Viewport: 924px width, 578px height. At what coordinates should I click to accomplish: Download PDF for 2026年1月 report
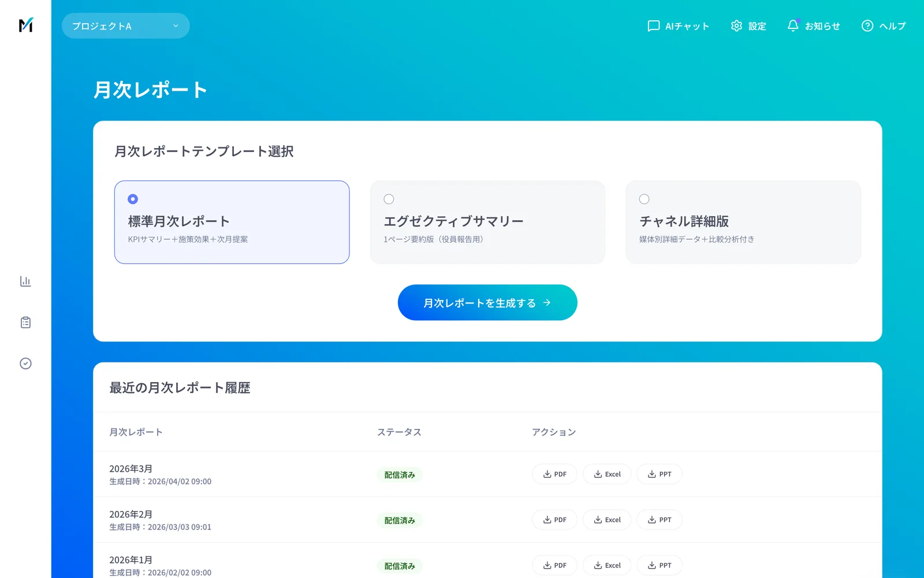click(x=554, y=565)
